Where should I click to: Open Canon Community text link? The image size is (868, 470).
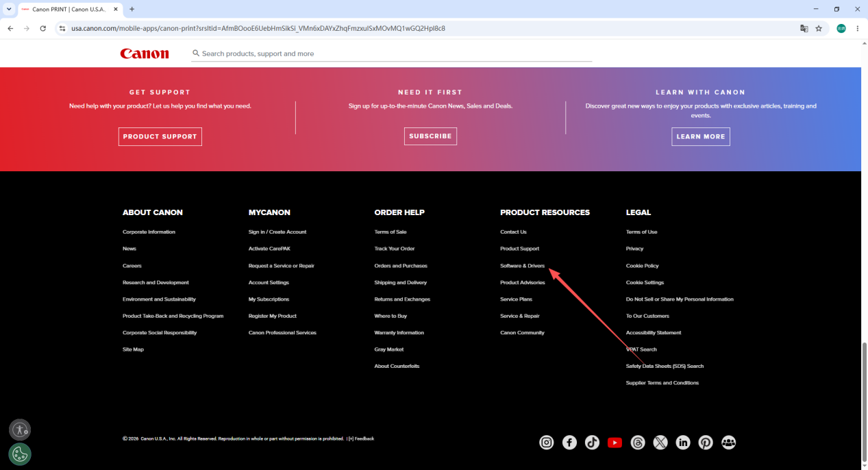(x=523, y=333)
